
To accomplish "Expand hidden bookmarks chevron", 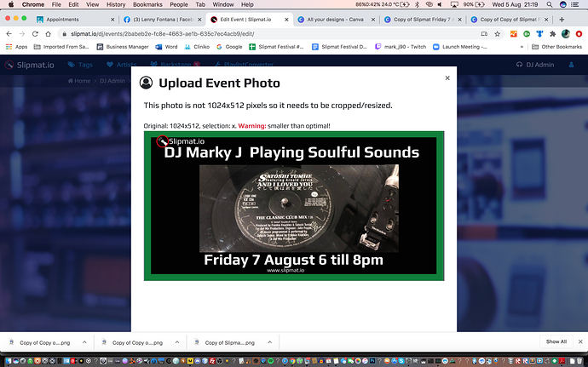I will click(x=522, y=47).
